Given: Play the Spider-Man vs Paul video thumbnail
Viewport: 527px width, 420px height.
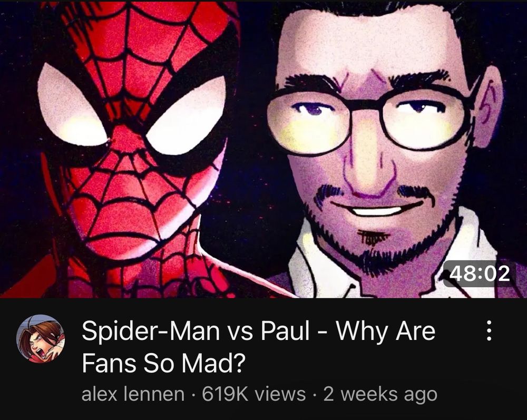Looking at the screenshot, I should 263,149.
